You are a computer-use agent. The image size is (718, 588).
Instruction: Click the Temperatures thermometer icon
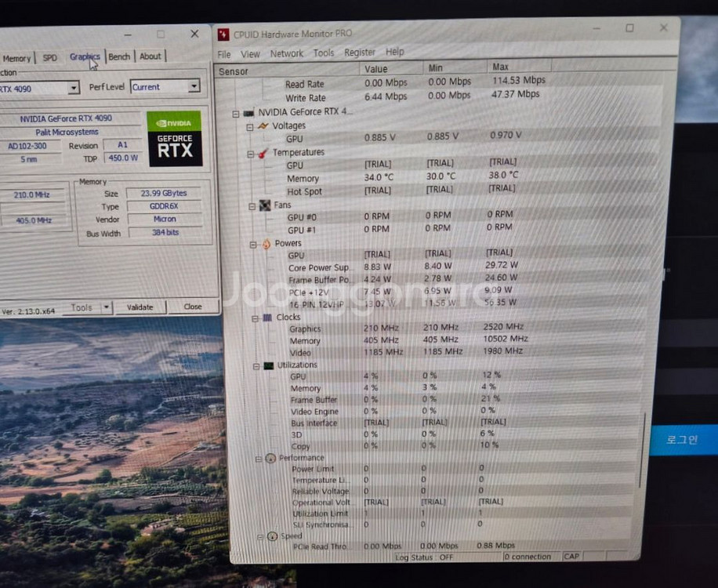tap(263, 153)
